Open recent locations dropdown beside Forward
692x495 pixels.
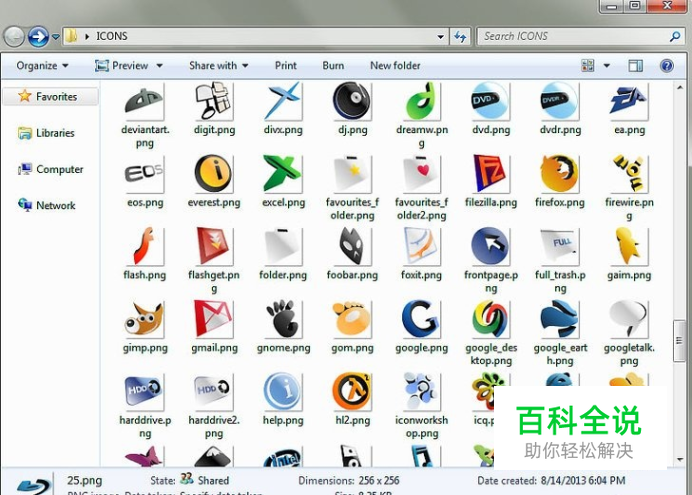pos(56,37)
